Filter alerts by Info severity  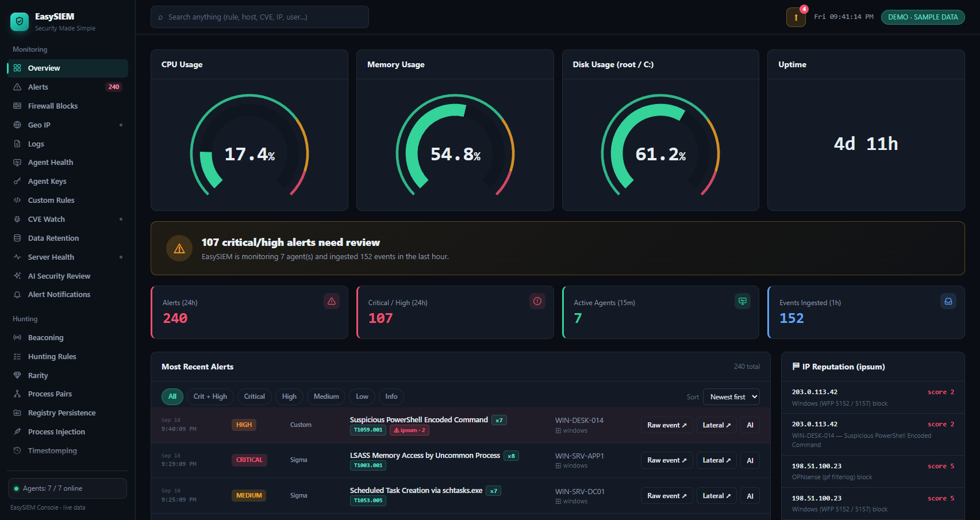coord(391,396)
